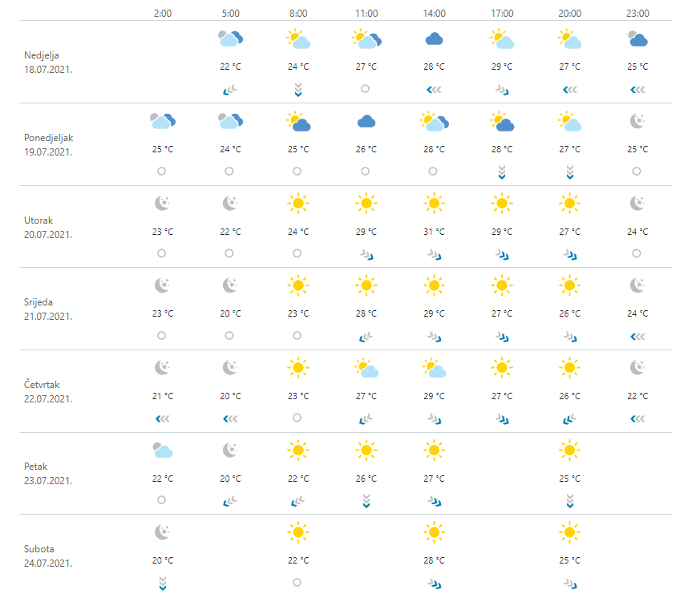The image size is (700, 594).
Task: Select the 2:00 column header
Action: pyautogui.click(x=162, y=13)
